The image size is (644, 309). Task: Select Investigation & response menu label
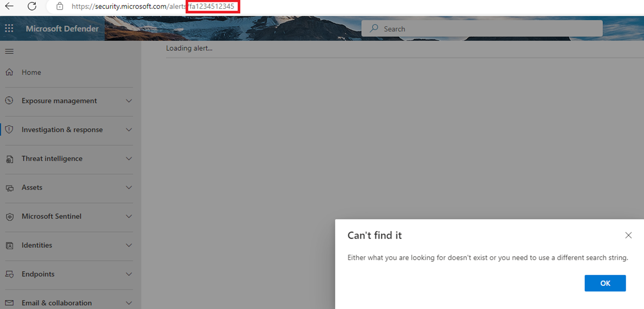(62, 130)
